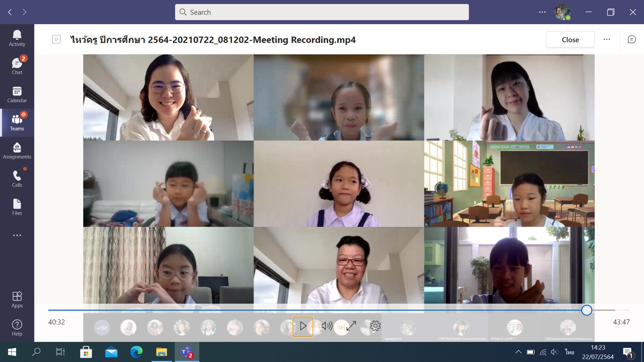This screenshot has height=362, width=644.
Task: Click the current time 40:32
Action: tap(57, 322)
